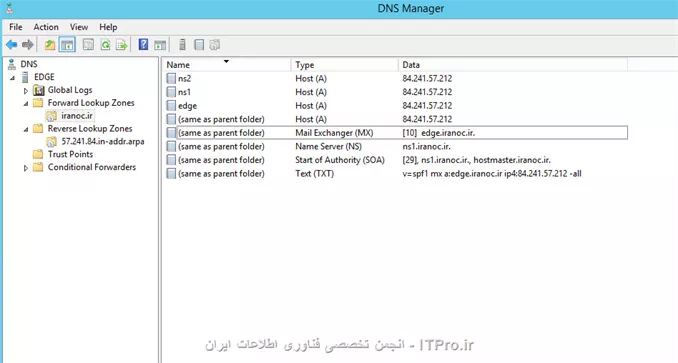Click the DNS Manager title bar app icon
The width and height of the screenshot is (678, 363).
(10, 8)
